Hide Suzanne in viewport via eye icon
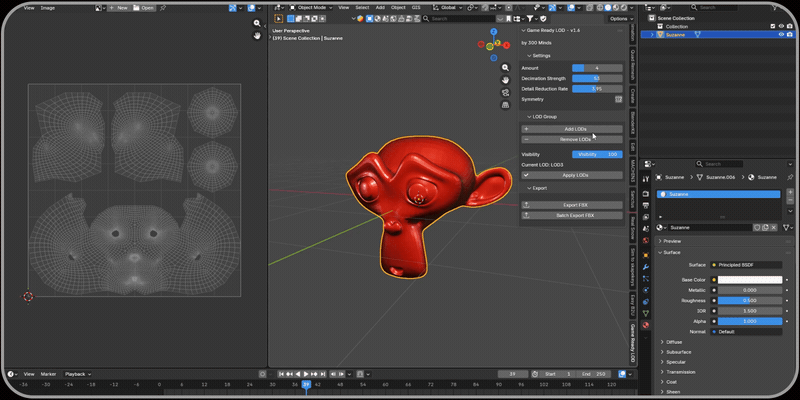The width and height of the screenshot is (800, 400). click(x=781, y=35)
